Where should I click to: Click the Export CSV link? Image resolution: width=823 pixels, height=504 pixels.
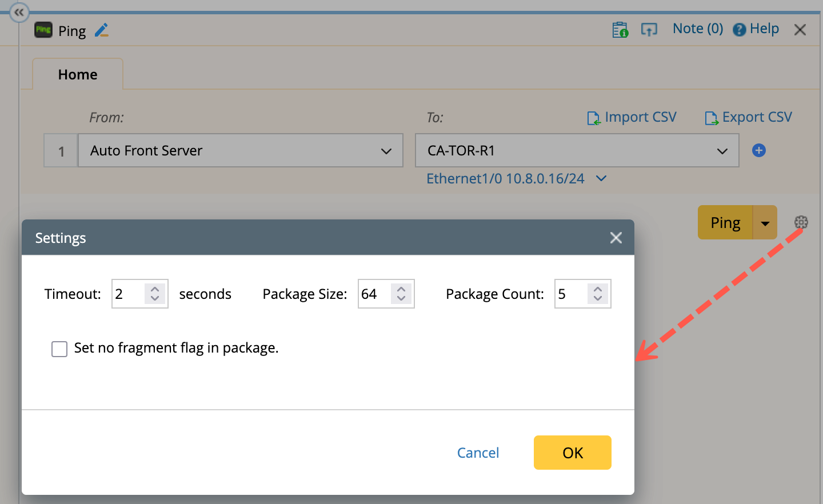(x=749, y=117)
